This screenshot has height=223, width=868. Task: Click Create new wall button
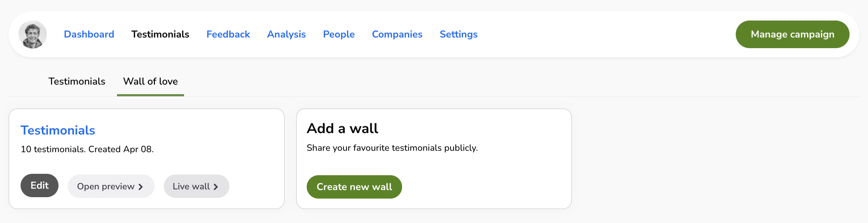(354, 187)
